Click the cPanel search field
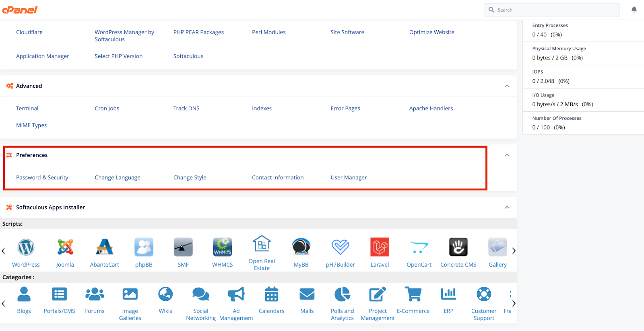The image size is (644, 331). tap(551, 10)
